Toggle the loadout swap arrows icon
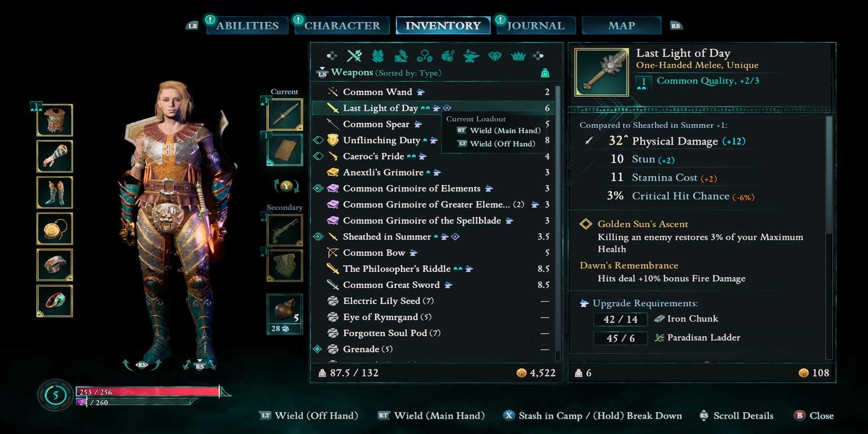868x434 pixels. [286, 186]
